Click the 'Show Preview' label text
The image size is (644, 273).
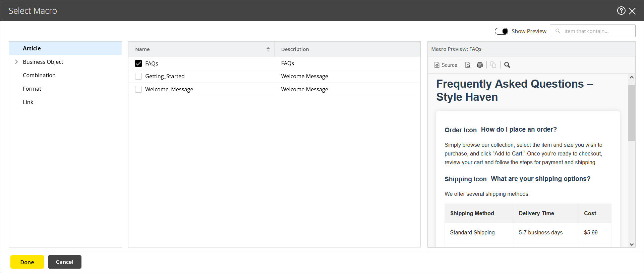(529, 31)
